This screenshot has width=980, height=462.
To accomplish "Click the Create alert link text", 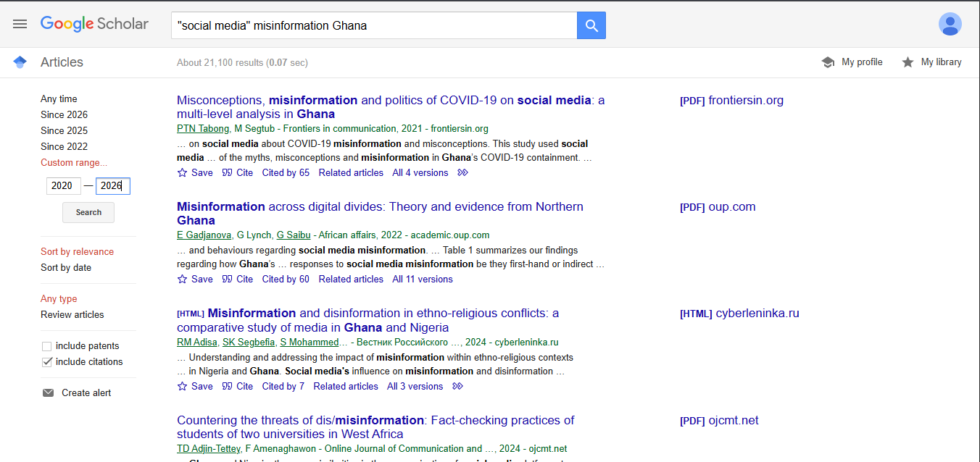I will coord(86,392).
